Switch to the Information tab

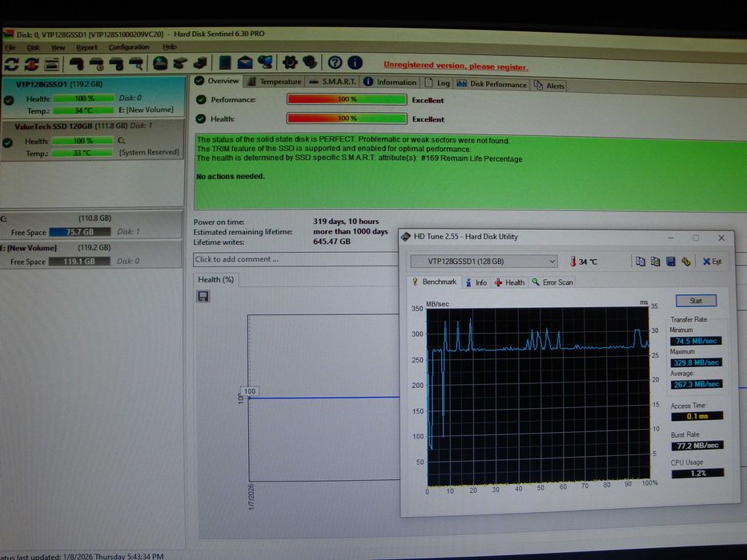pos(390,82)
